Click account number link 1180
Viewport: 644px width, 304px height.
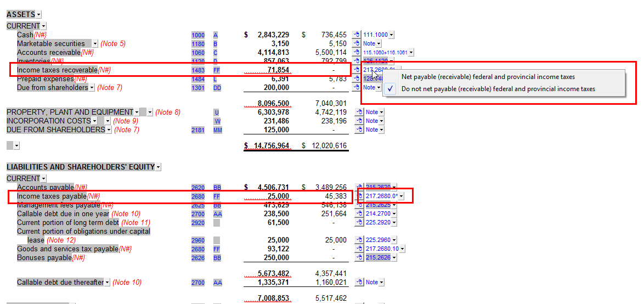pyautogui.click(x=198, y=44)
